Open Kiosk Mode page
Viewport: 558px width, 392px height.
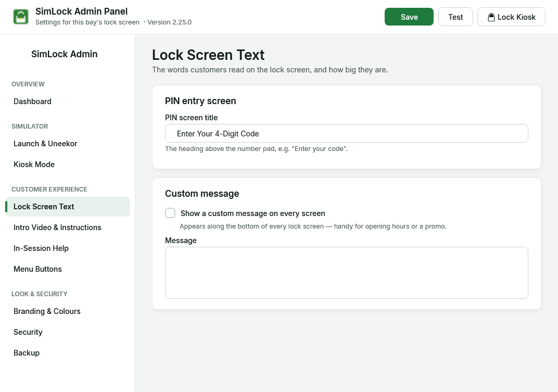click(68, 165)
